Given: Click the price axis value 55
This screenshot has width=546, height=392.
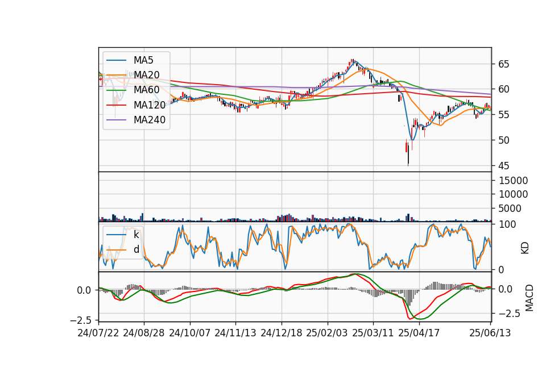Looking at the screenshot, I should [503, 115].
